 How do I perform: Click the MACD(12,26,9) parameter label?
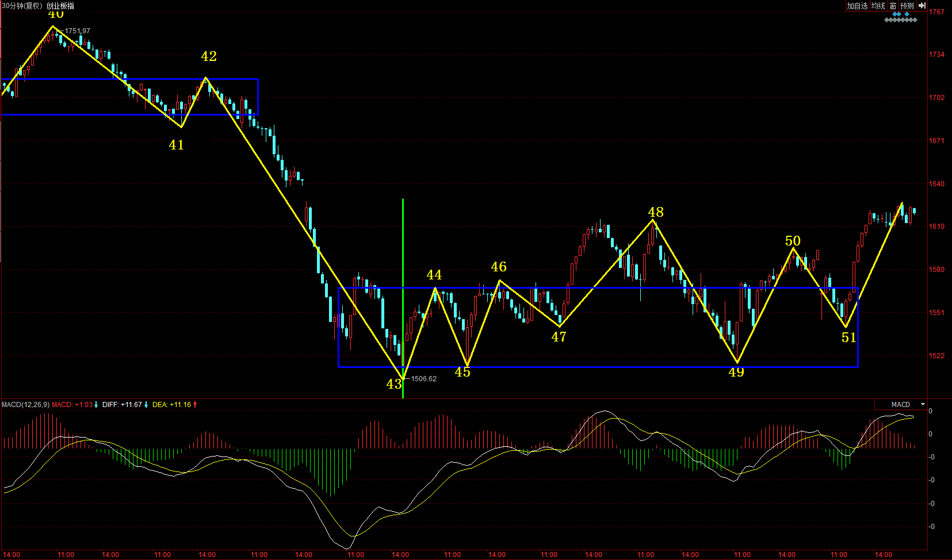point(25,405)
